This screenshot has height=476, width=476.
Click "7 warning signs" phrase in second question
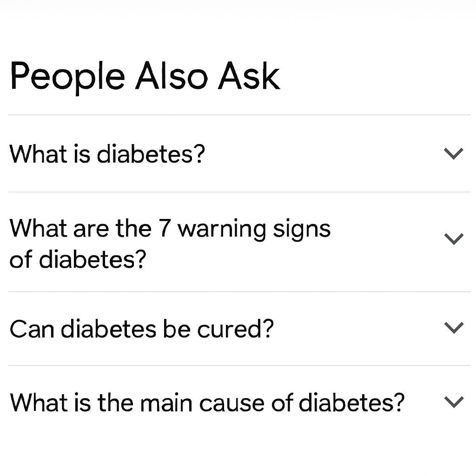pyautogui.click(x=245, y=230)
